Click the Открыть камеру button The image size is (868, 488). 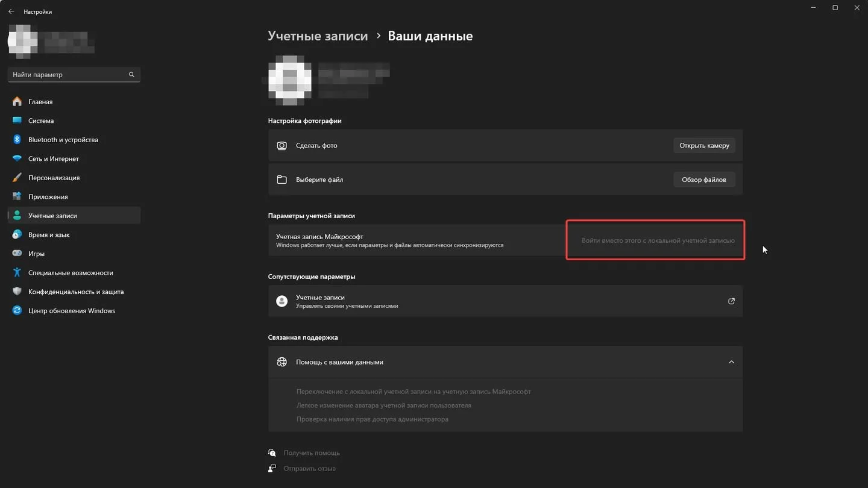tap(704, 145)
